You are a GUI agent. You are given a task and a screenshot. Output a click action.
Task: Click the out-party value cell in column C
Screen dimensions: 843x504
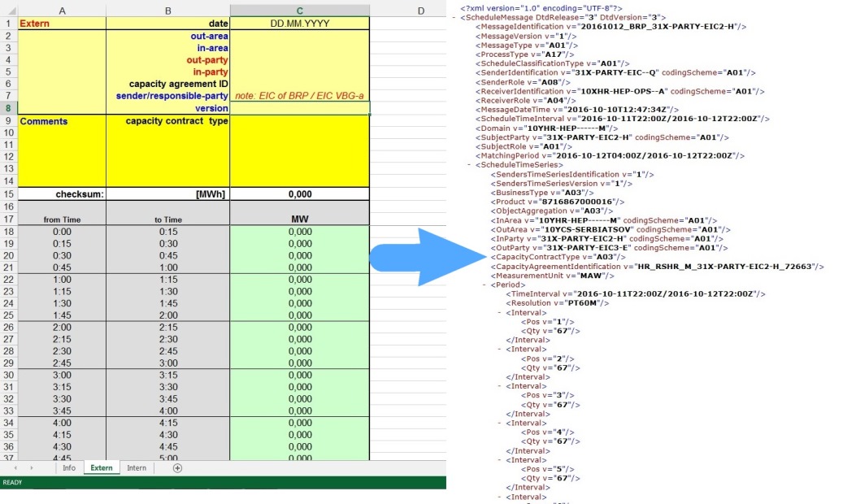[299, 59]
